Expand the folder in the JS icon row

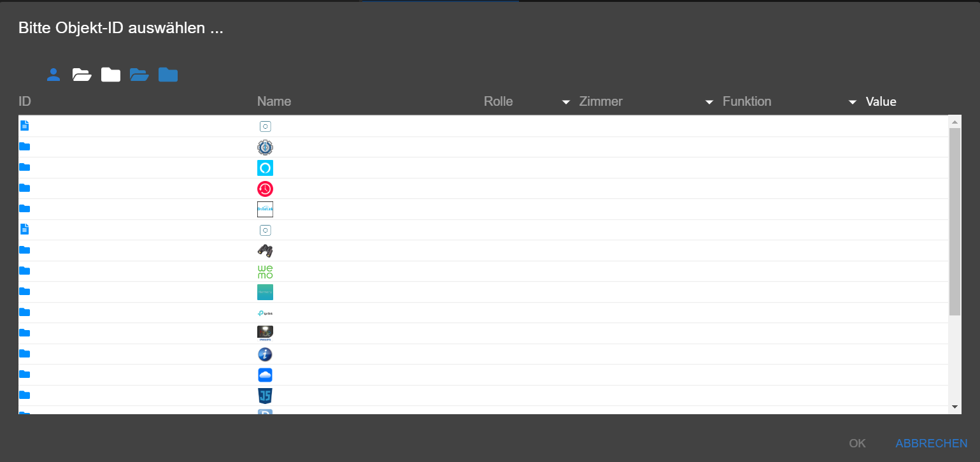[24, 395]
